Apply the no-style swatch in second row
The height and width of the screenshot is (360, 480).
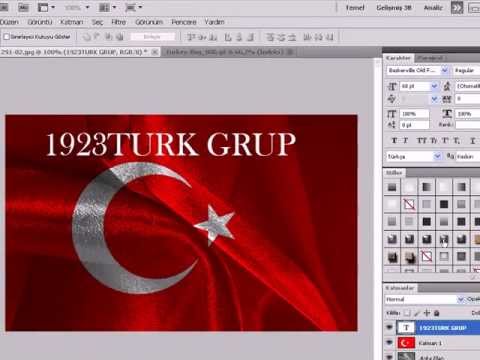(409, 204)
